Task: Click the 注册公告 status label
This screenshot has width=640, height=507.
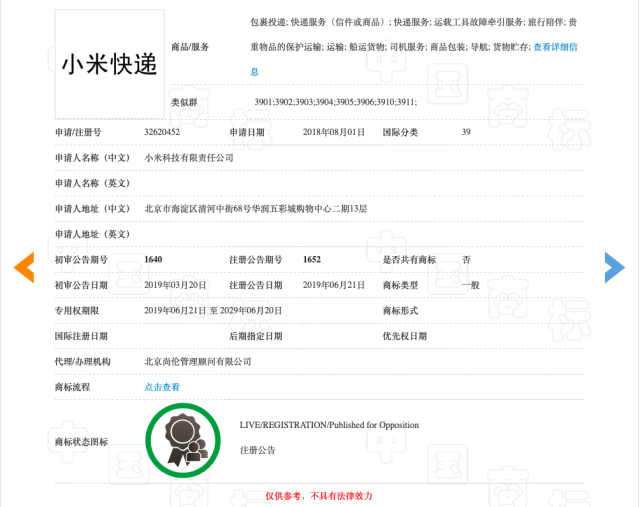Action: (257, 451)
